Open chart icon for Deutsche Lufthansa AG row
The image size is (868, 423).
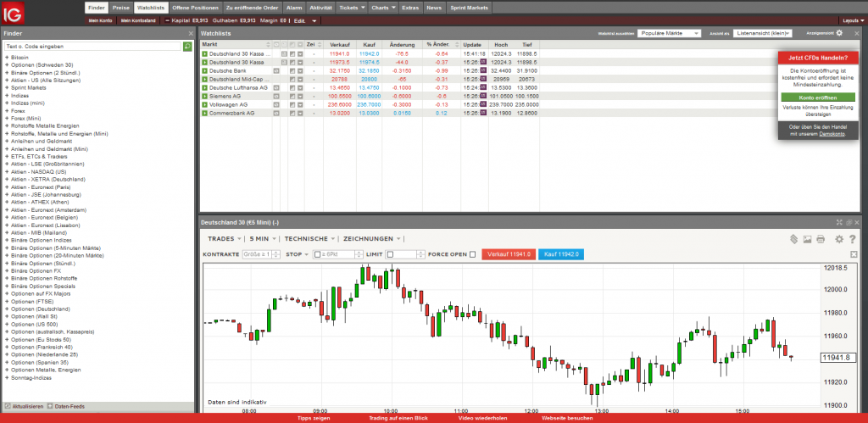coord(292,87)
